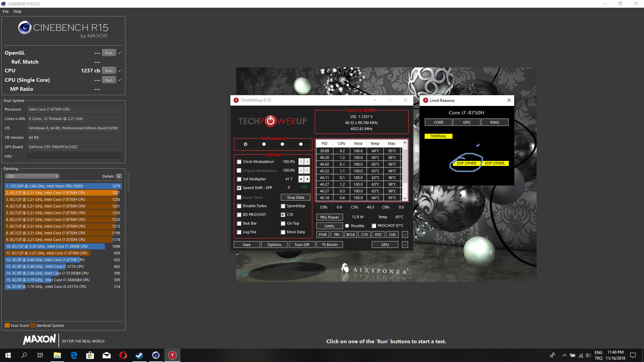Decrease Clock Modulation percentage arrow
The image size is (644, 362).
(301, 162)
